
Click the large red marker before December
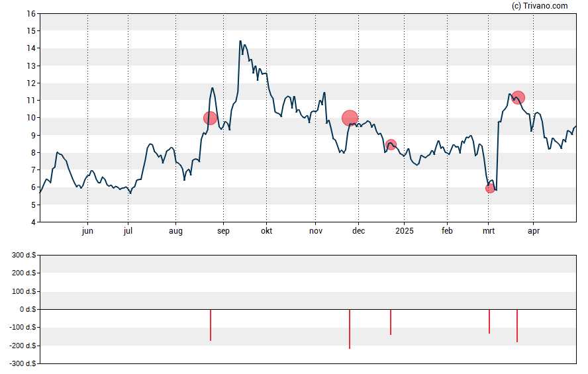[350, 118]
